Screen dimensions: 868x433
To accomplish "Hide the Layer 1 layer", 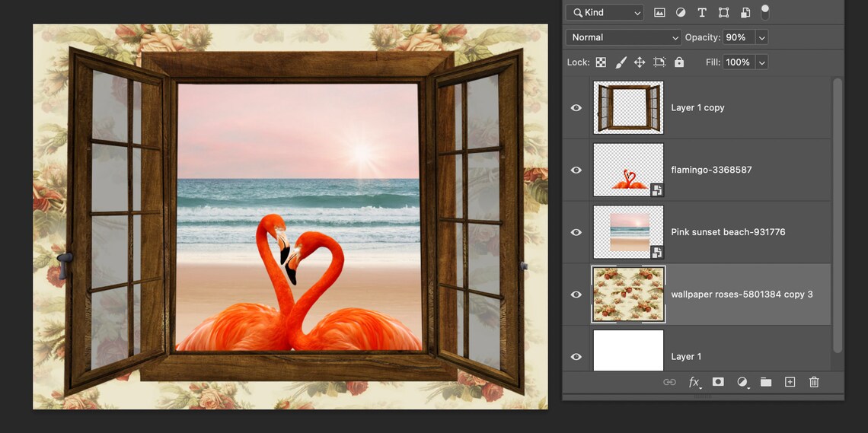I will coord(576,356).
